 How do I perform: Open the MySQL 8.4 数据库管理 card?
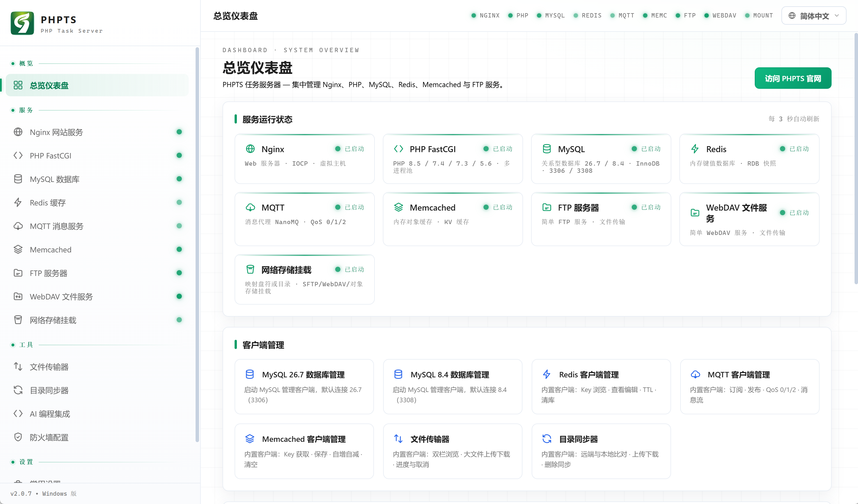pos(453,387)
